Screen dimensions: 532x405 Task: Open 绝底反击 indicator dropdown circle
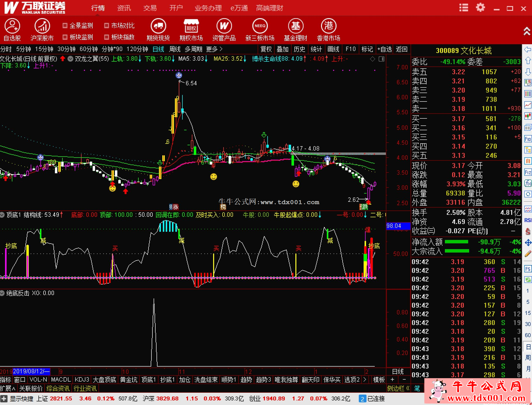click(x=2, y=293)
